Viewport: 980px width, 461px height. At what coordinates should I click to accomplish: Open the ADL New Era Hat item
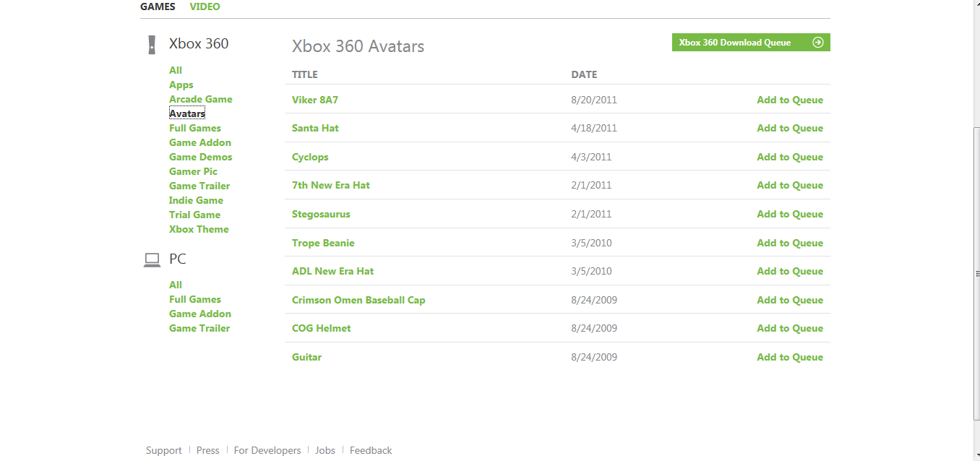coord(332,271)
